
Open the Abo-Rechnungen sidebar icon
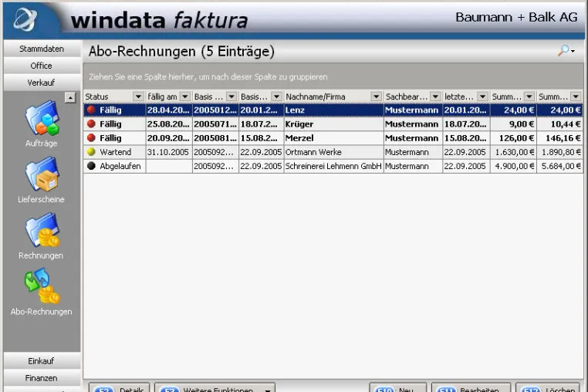click(42, 286)
